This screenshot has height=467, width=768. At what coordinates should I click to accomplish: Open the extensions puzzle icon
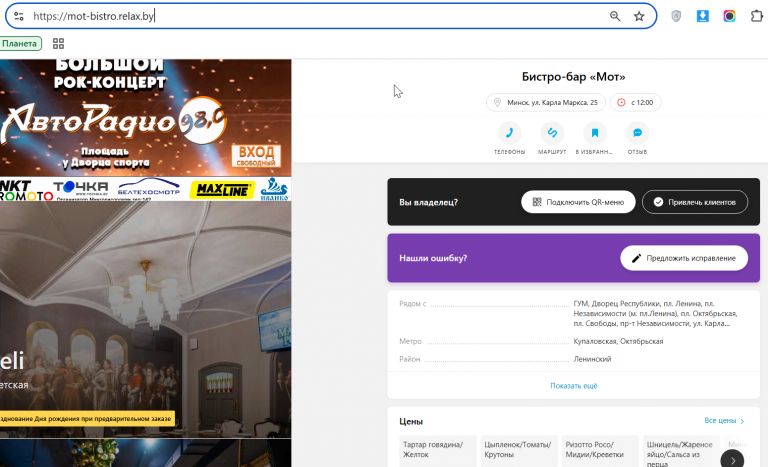(756, 16)
